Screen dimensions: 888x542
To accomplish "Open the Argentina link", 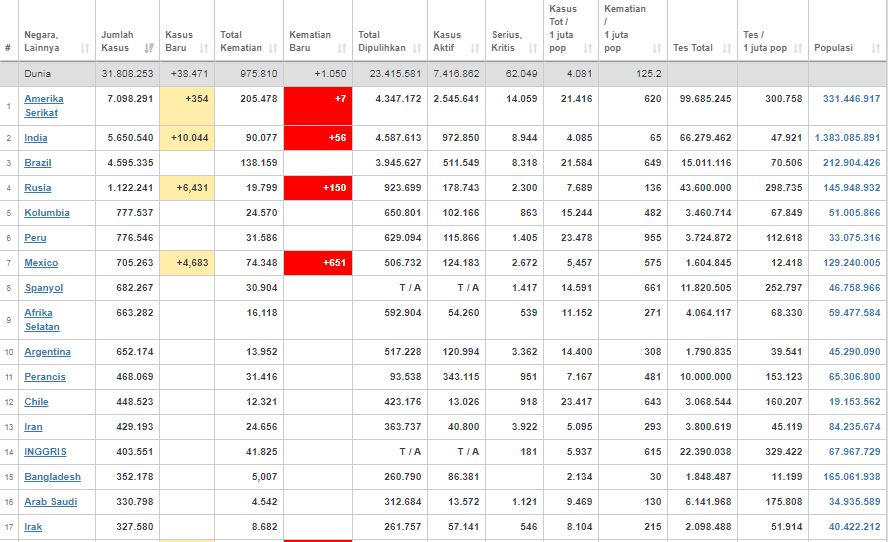I will point(48,352).
